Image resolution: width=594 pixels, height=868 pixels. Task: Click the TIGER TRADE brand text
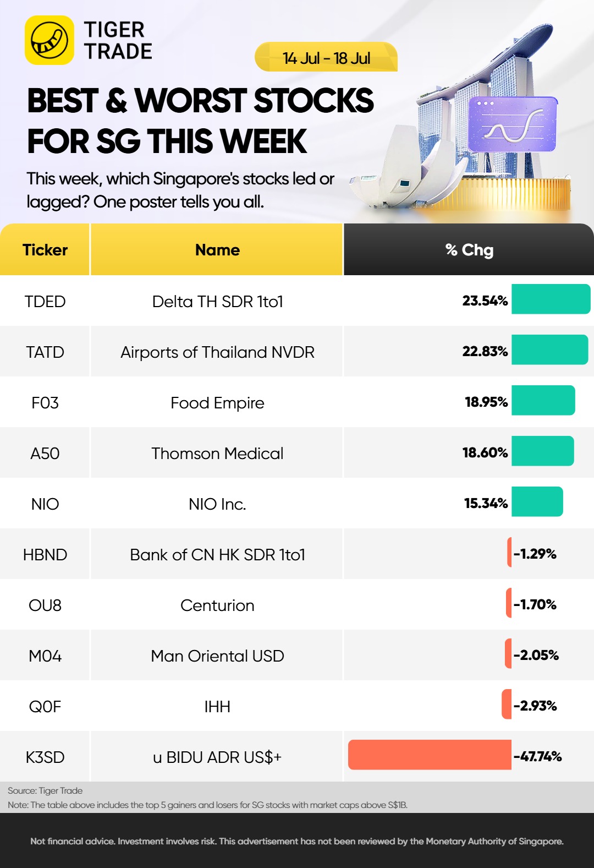pyautogui.click(x=118, y=40)
